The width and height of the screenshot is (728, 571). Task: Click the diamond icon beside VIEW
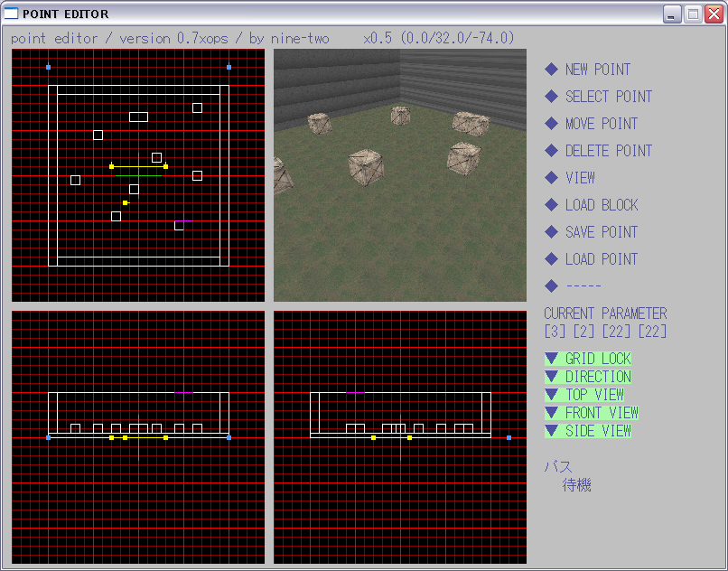click(x=551, y=178)
